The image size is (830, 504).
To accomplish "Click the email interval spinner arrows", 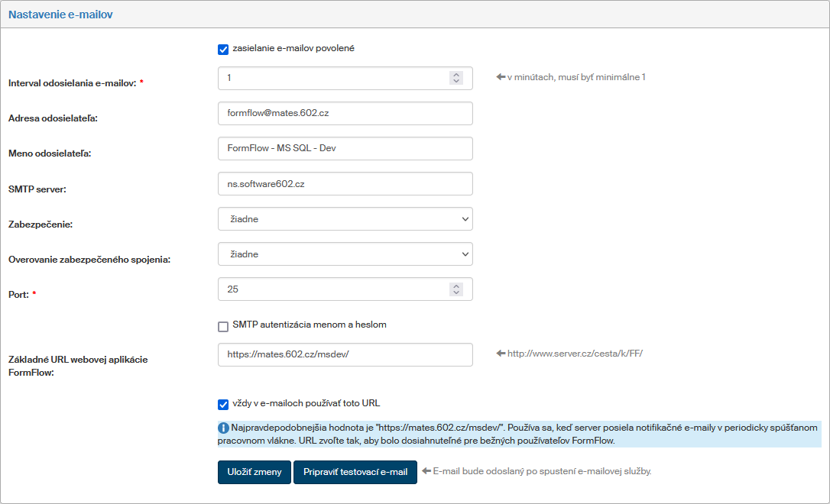I will (x=456, y=78).
